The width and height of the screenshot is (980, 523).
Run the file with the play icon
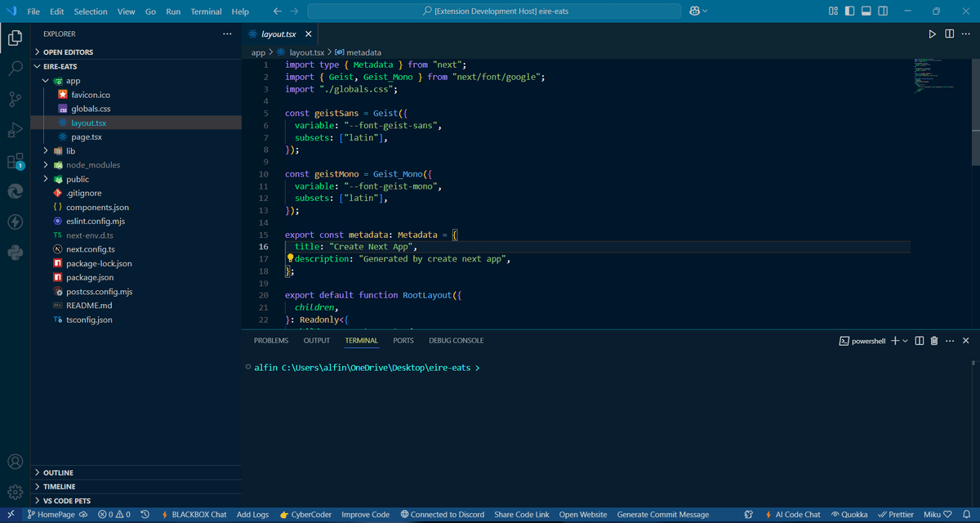[932, 34]
